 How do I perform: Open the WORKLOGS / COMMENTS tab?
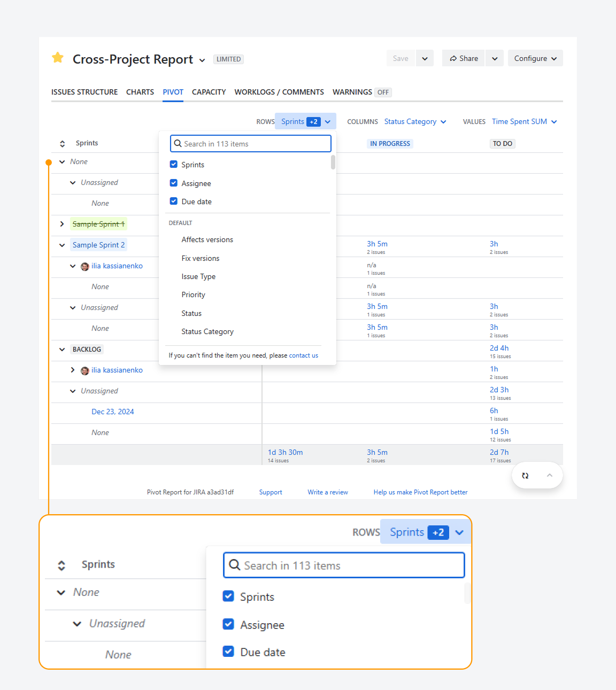coord(279,92)
